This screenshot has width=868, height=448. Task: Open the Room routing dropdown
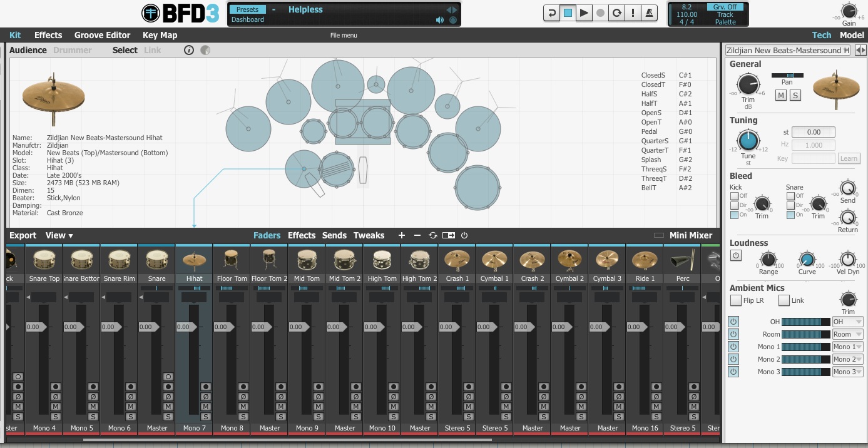pos(847,334)
